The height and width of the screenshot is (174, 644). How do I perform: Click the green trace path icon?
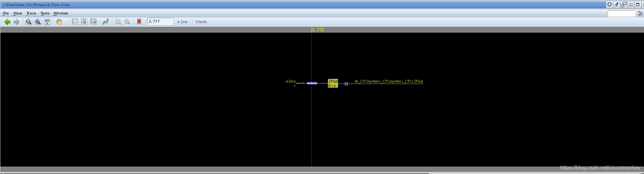coord(106,22)
